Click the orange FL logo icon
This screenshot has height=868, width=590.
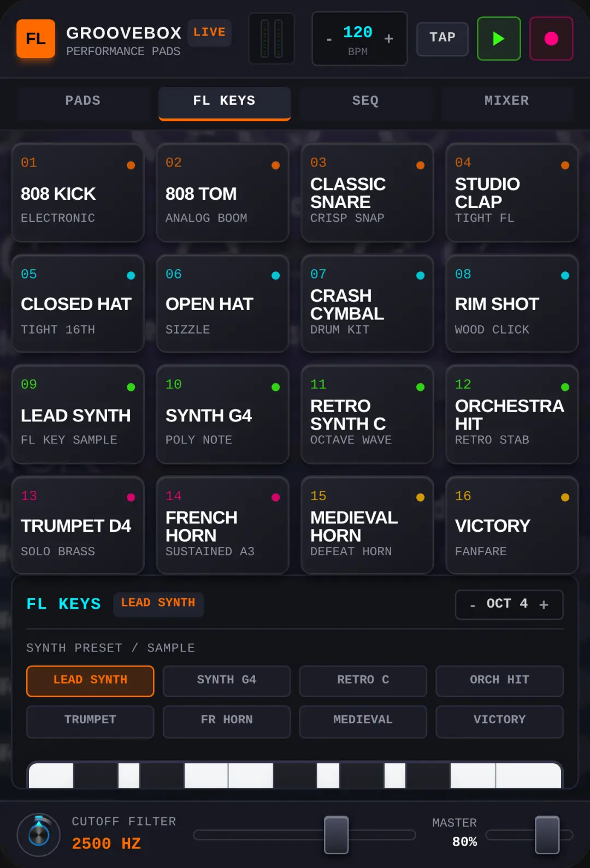(x=36, y=38)
